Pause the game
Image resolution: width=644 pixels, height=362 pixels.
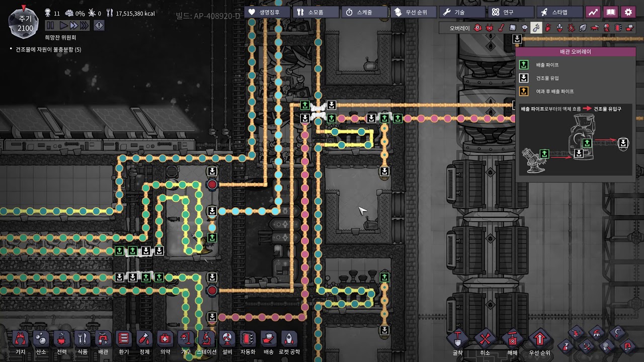click(x=50, y=25)
